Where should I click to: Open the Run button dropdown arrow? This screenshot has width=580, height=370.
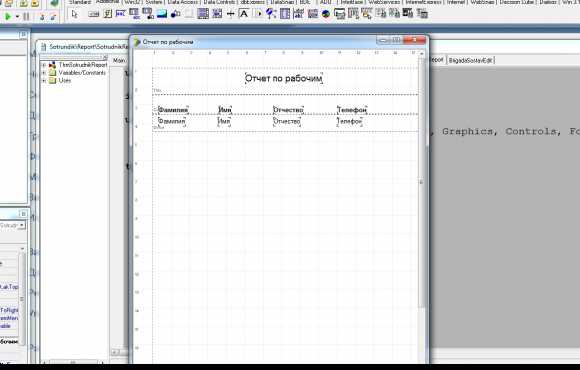(17, 17)
